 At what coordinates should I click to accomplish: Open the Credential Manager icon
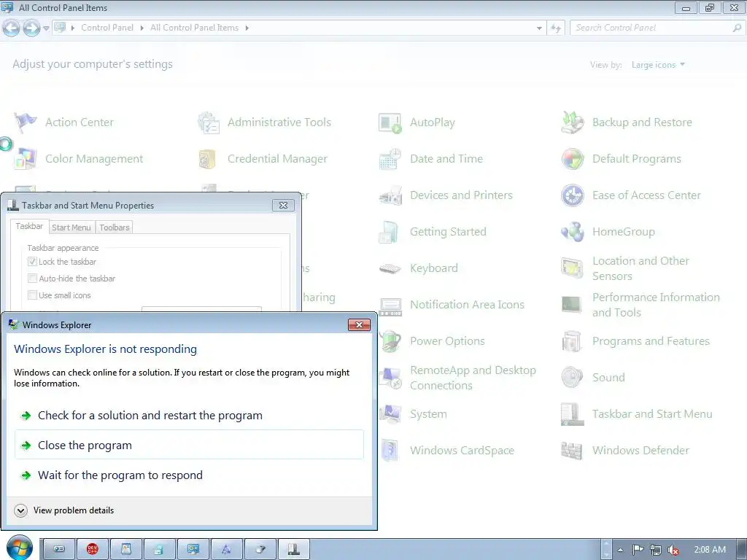point(208,158)
